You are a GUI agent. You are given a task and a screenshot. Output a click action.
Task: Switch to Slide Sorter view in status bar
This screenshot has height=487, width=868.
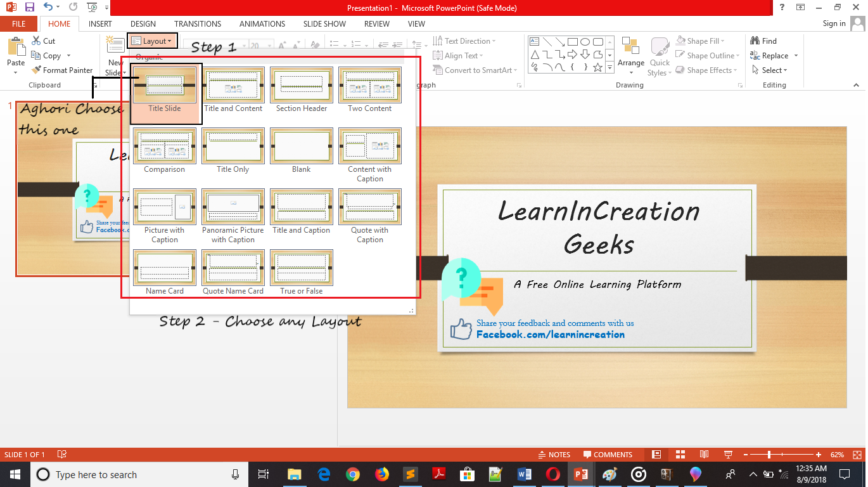[680, 455]
